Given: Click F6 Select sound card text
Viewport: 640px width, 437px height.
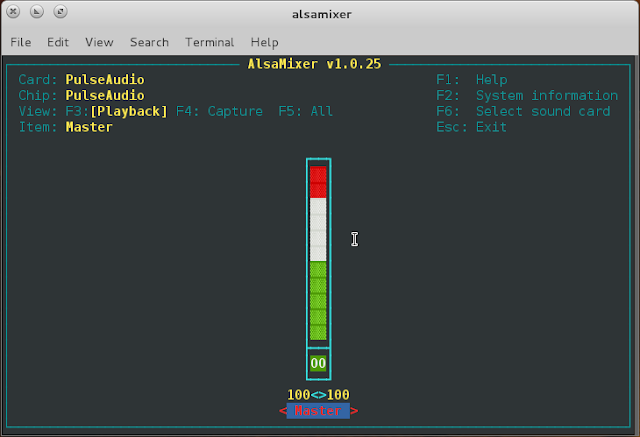Looking at the screenshot, I should [x=523, y=111].
